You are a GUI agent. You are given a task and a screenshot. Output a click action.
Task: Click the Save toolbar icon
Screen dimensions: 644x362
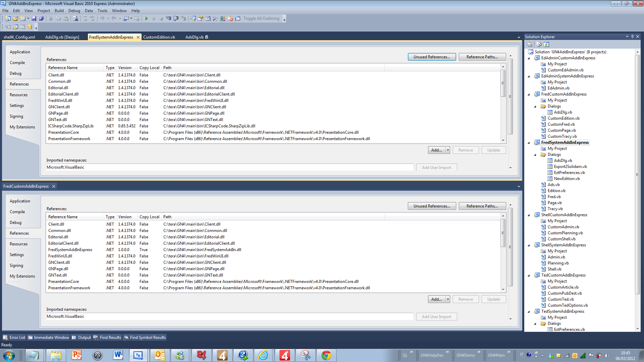pos(34,18)
